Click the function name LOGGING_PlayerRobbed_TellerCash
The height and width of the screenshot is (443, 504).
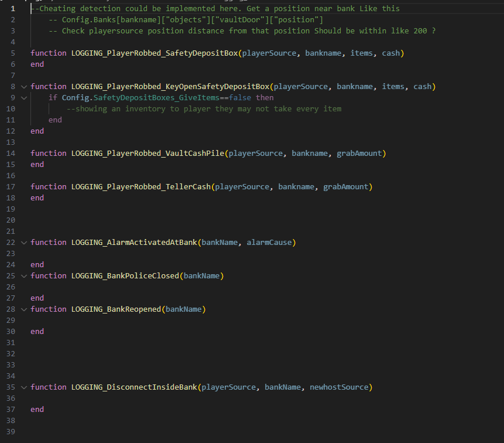click(x=141, y=187)
